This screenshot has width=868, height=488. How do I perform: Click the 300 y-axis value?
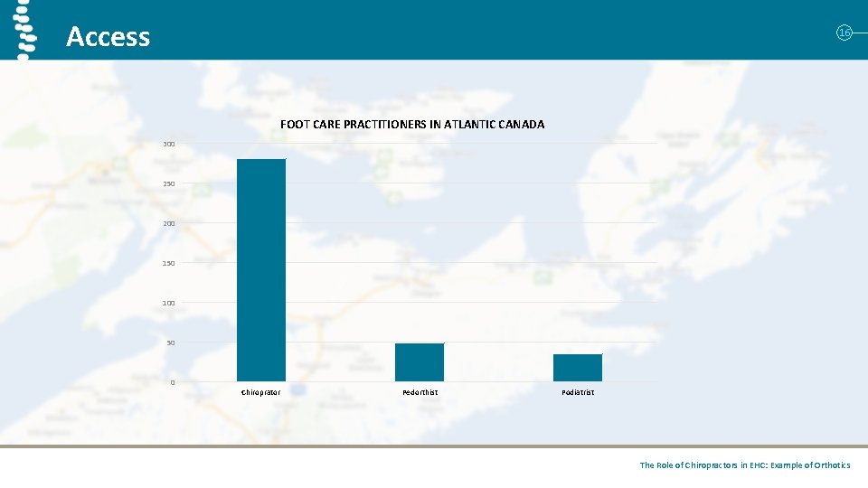[169, 144]
